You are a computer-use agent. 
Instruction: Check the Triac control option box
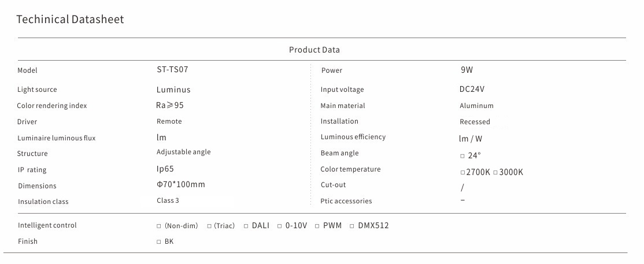209,226
